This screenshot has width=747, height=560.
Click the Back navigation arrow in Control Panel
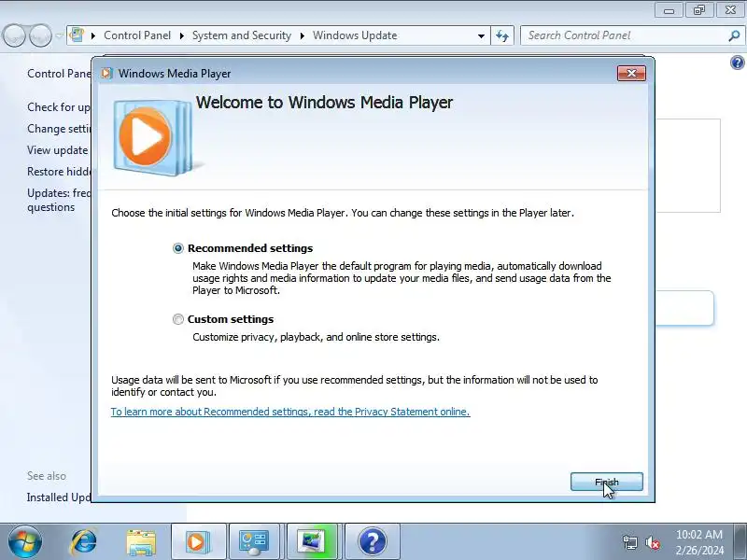[x=14, y=35]
